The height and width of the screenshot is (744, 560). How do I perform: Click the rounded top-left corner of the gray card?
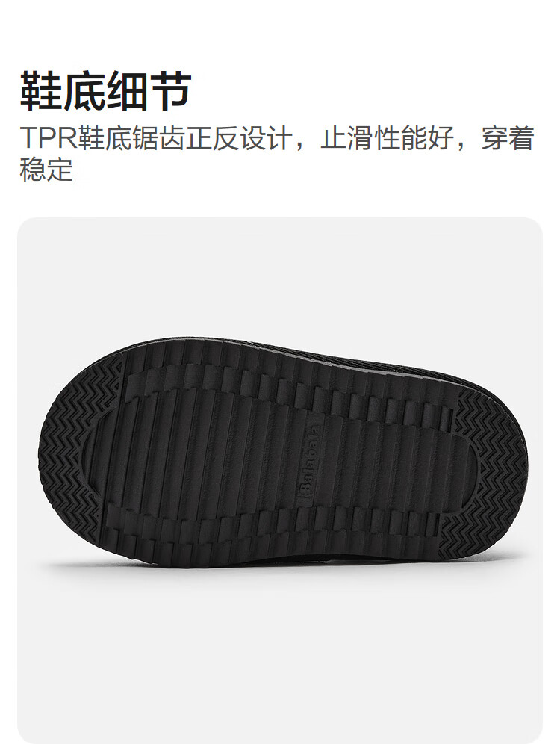[26, 226]
